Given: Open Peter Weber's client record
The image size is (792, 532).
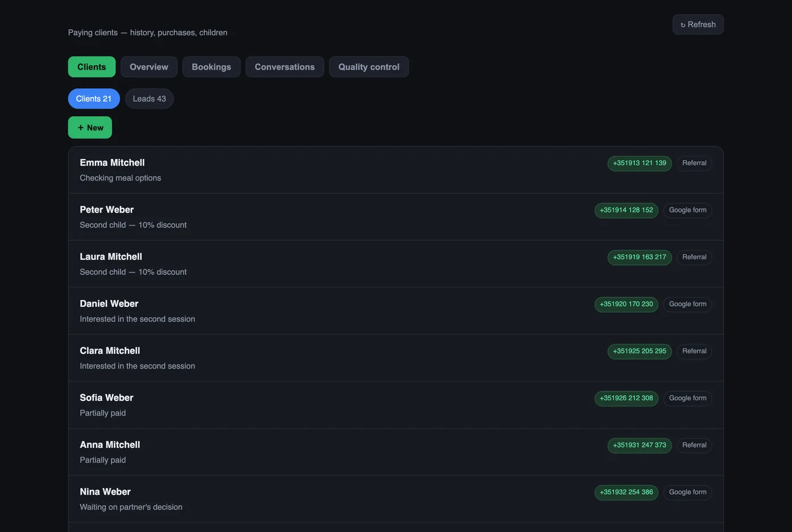Looking at the screenshot, I should click(x=395, y=217).
